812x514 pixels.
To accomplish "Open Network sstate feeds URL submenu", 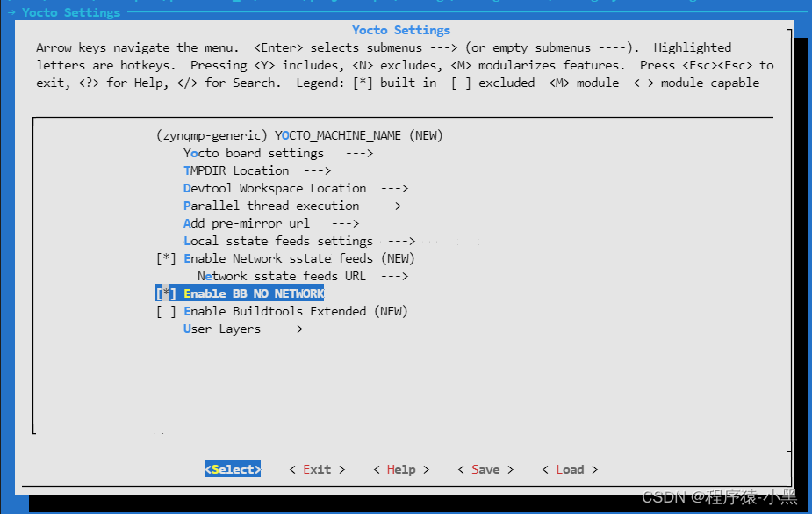I will click(303, 276).
